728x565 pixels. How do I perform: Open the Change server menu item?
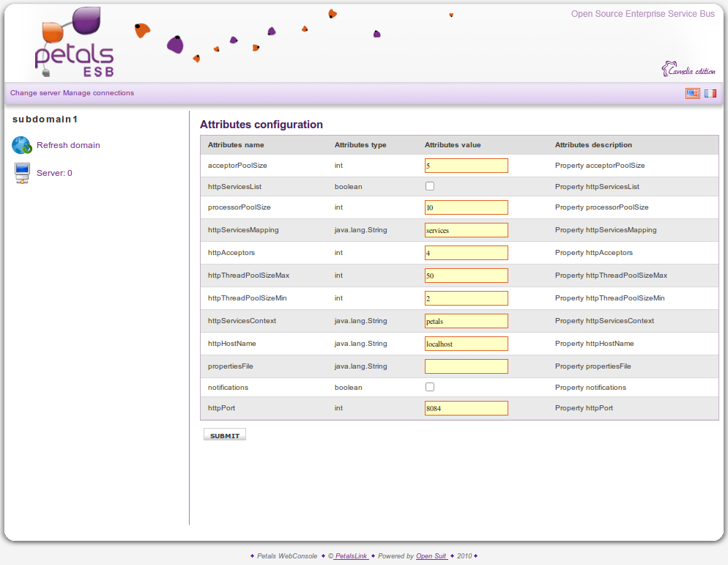[x=35, y=93]
